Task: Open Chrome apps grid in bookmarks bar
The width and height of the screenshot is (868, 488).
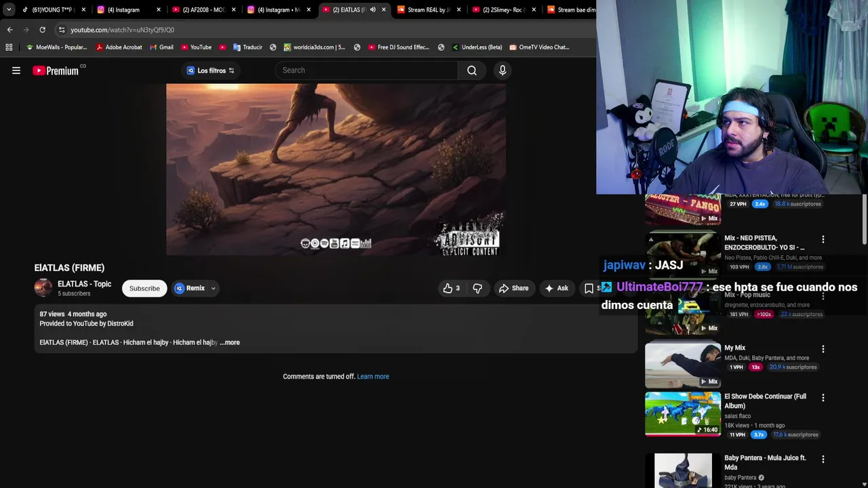Action: (9, 47)
